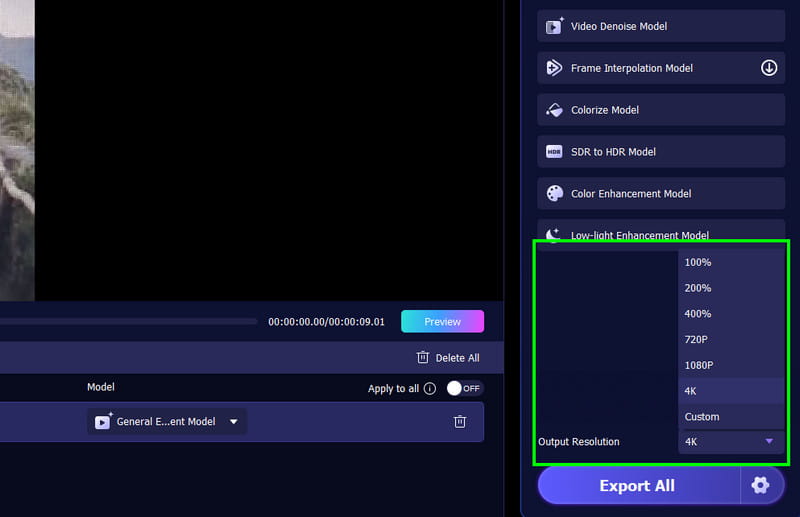Delete the task row with trash icon
Image resolution: width=800 pixels, height=517 pixels.
460,422
